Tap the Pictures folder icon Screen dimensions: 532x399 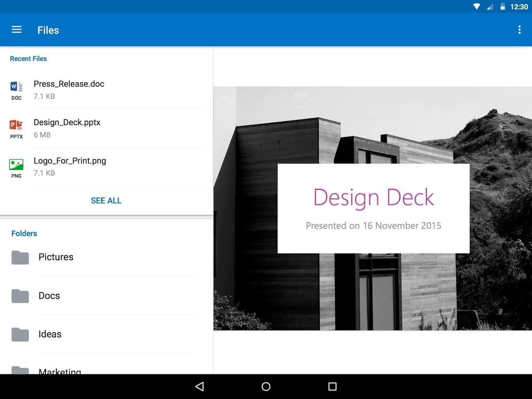[x=20, y=258]
